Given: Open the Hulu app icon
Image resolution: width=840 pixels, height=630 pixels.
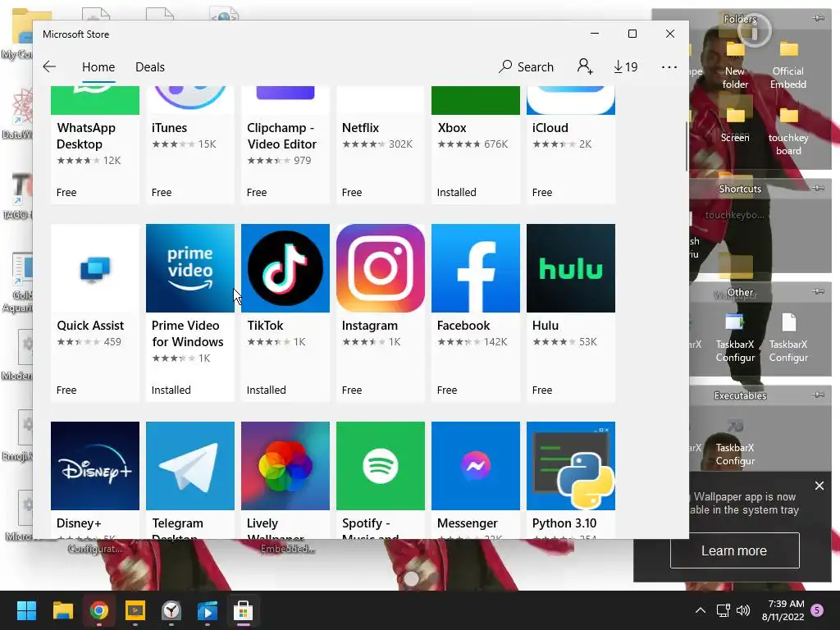Looking at the screenshot, I should pos(571,268).
